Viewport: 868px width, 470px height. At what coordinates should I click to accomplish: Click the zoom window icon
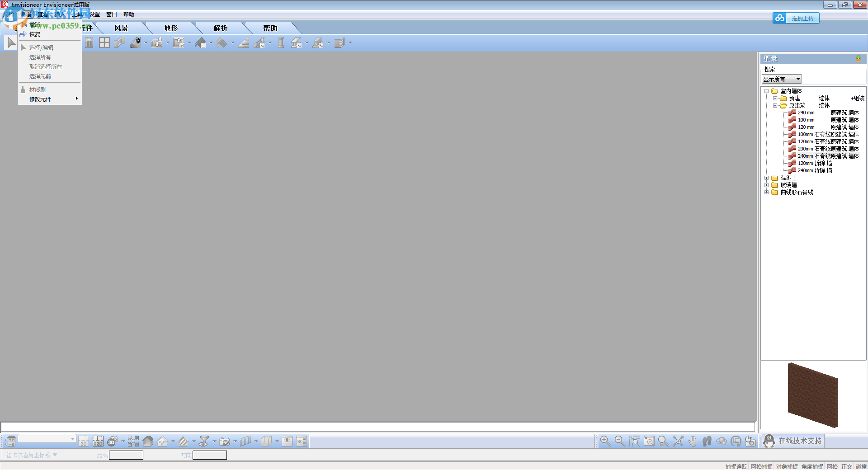[x=649, y=441]
